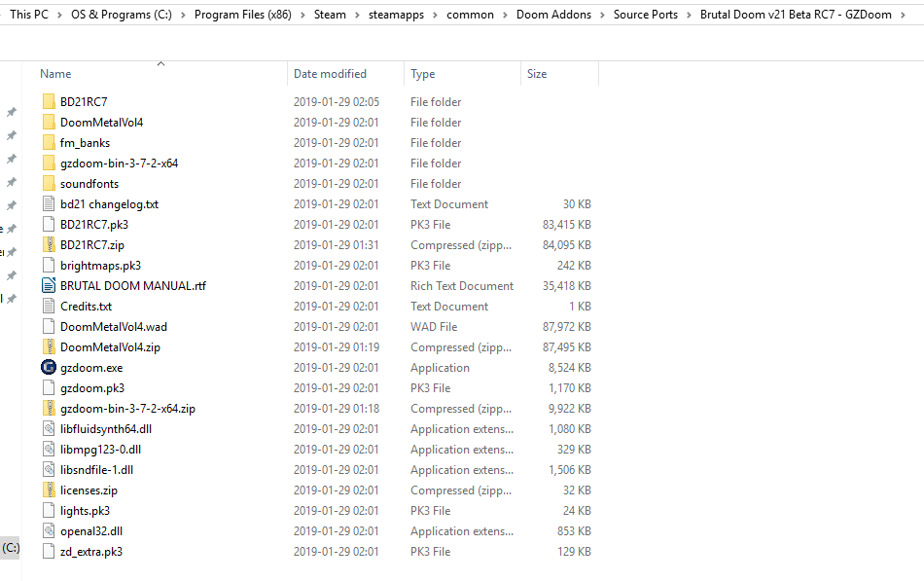Select the DoomMetalVol4.wad file name

pyautogui.click(x=114, y=327)
